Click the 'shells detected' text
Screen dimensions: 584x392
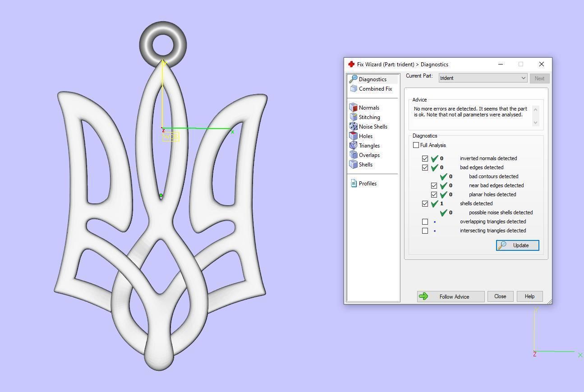pos(476,203)
